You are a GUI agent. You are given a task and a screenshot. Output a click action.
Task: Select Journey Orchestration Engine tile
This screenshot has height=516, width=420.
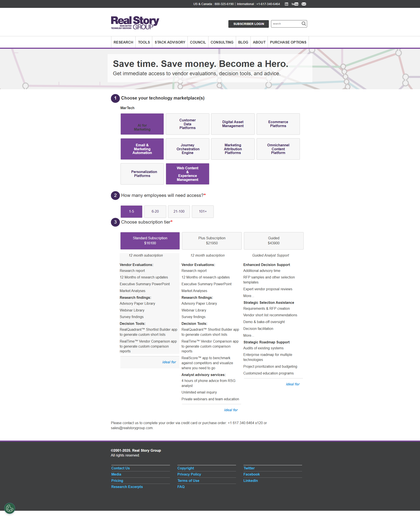click(187, 149)
